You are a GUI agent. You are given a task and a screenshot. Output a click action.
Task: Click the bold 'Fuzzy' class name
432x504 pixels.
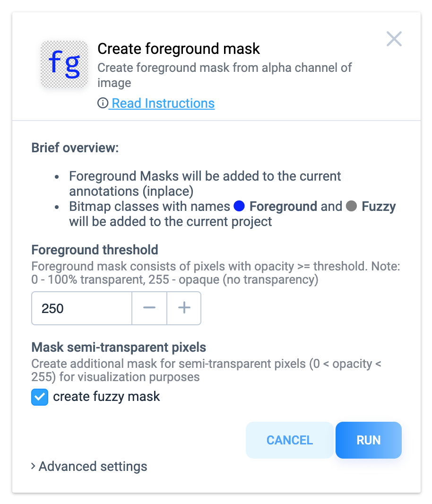point(379,206)
